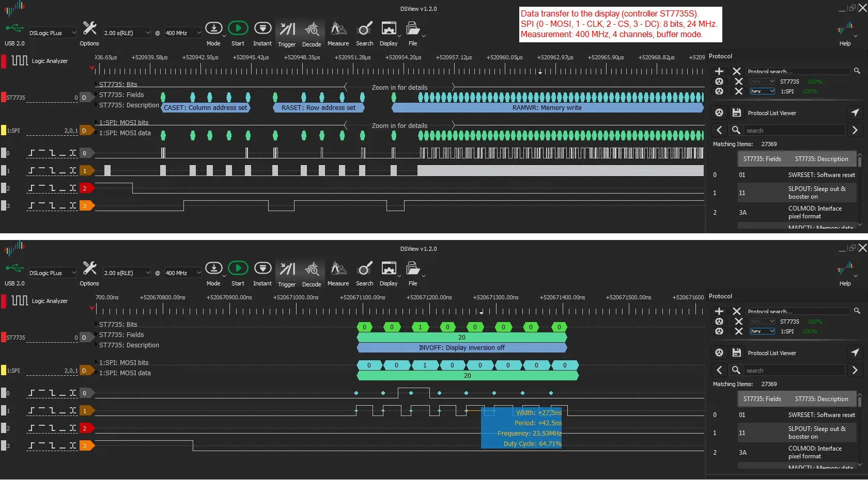Set channel 0 rising-edge trigger, upper window
This screenshot has width=868, height=480.
tap(32, 153)
